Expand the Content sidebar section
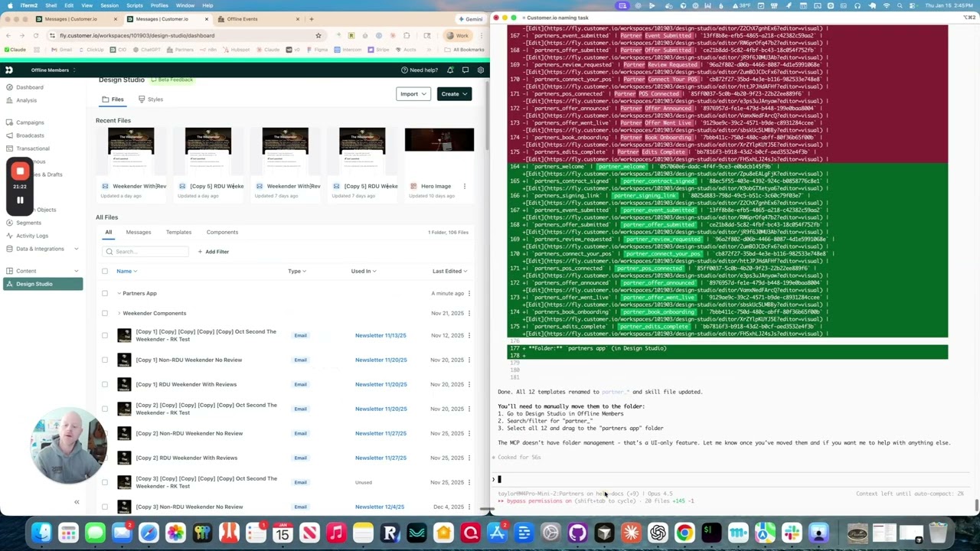Screen dimensions: 980x551 point(76,271)
